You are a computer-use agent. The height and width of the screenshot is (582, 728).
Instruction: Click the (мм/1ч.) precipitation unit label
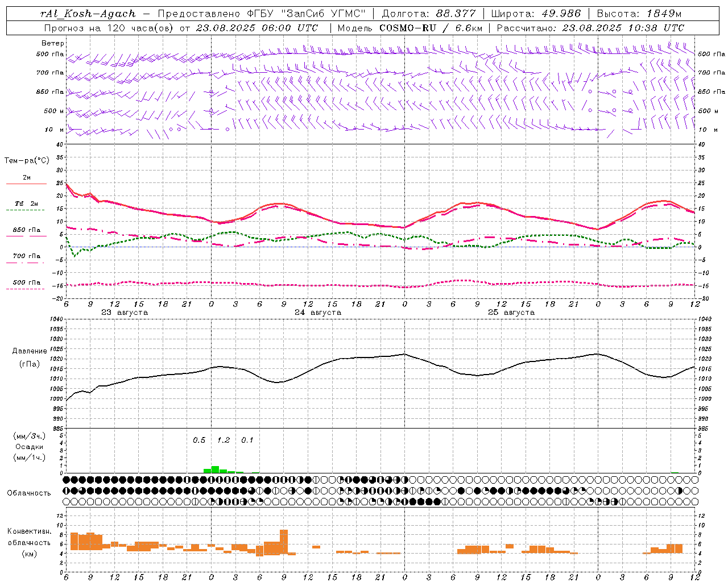[29, 458]
